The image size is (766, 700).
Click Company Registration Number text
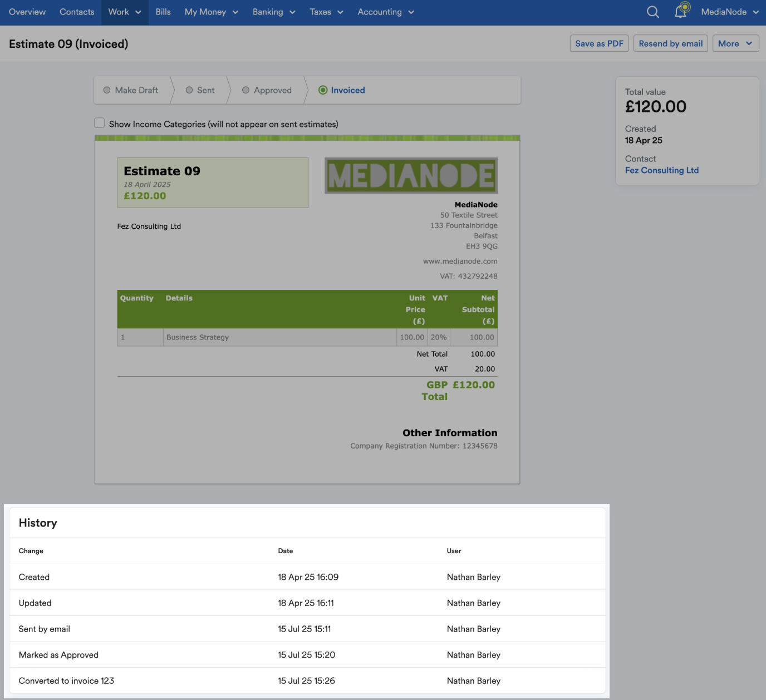424,446
